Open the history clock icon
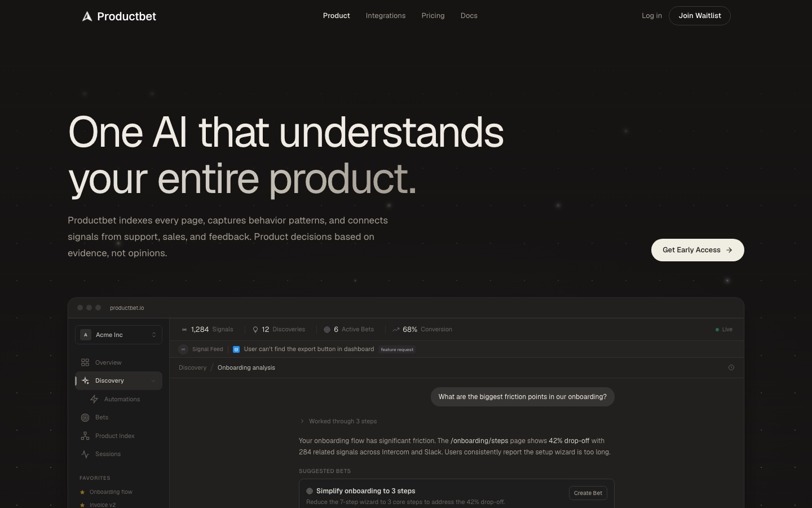 pos(731,367)
